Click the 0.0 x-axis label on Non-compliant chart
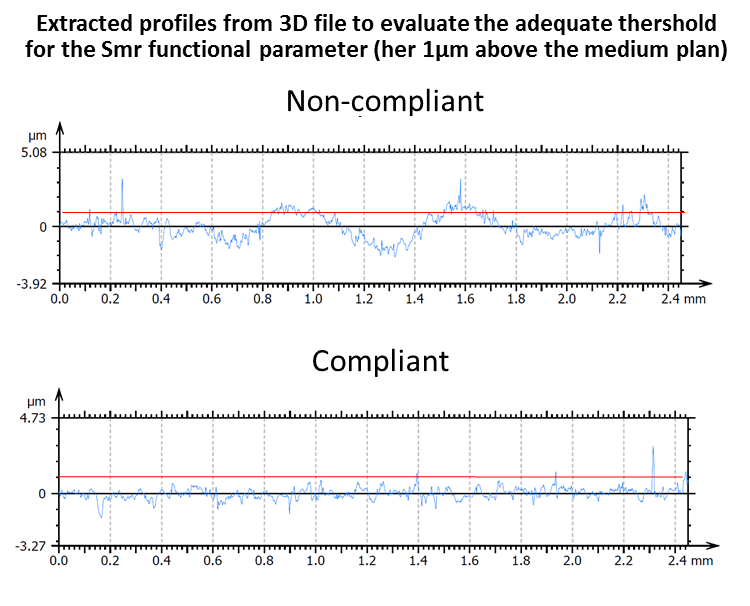The height and width of the screenshot is (606, 750). 59,299
